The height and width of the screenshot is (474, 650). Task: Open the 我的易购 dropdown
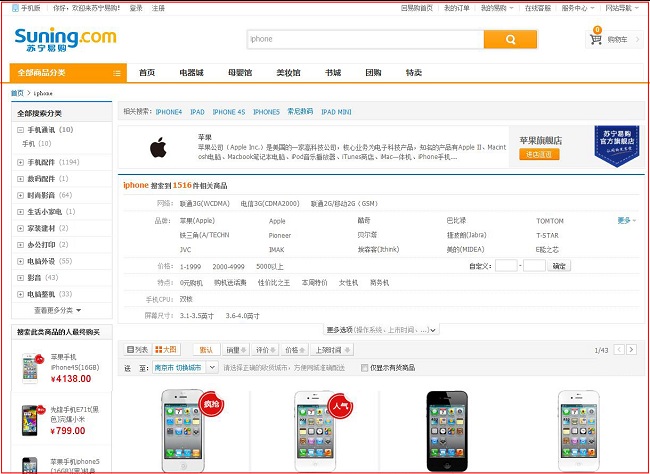497,8
